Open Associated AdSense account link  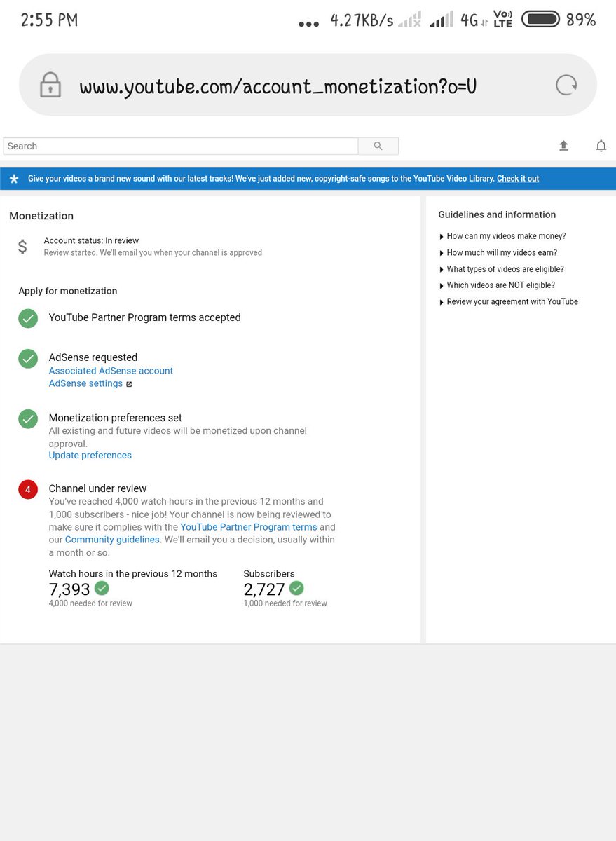pyautogui.click(x=111, y=371)
